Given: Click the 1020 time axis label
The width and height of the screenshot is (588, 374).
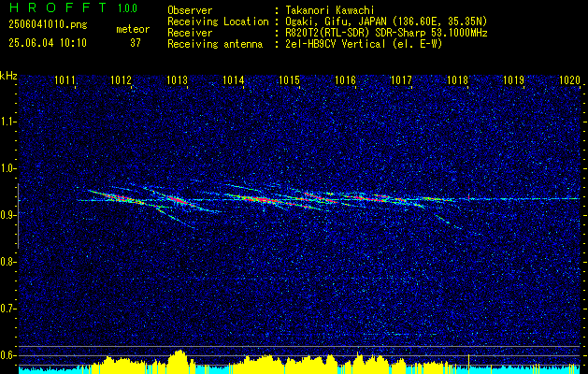Looking at the screenshot, I should [569, 79].
